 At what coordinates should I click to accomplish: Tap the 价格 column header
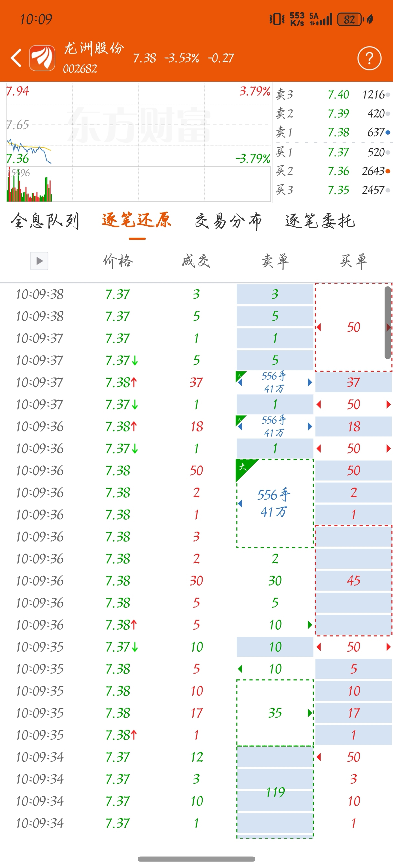(118, 261)
